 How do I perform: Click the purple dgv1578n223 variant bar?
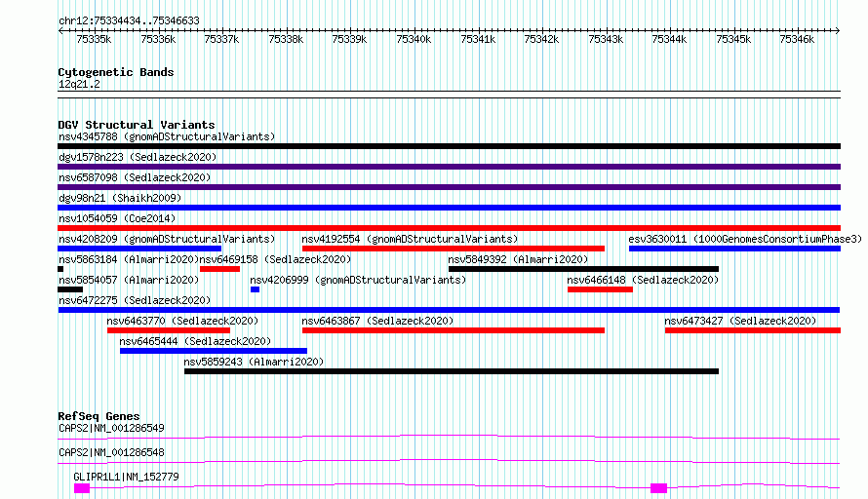(x=449, y=167)
